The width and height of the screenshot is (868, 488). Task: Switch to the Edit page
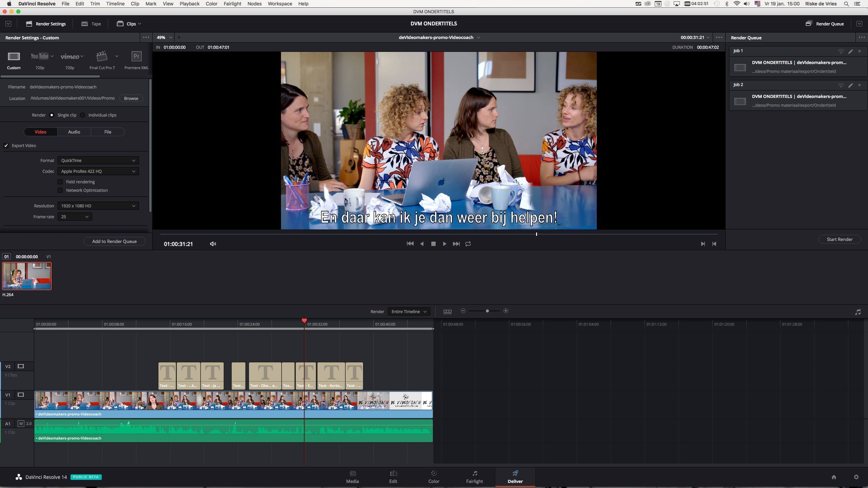pyautogui.click(x=393, y=476)
